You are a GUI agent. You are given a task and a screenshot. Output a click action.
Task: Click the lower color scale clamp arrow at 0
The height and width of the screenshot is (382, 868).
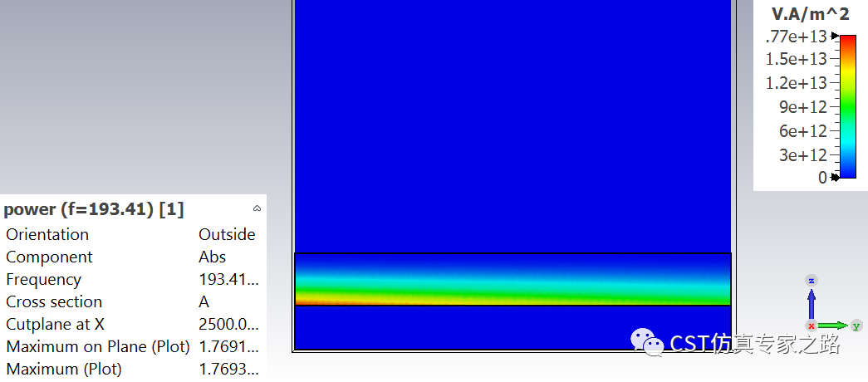836,177
